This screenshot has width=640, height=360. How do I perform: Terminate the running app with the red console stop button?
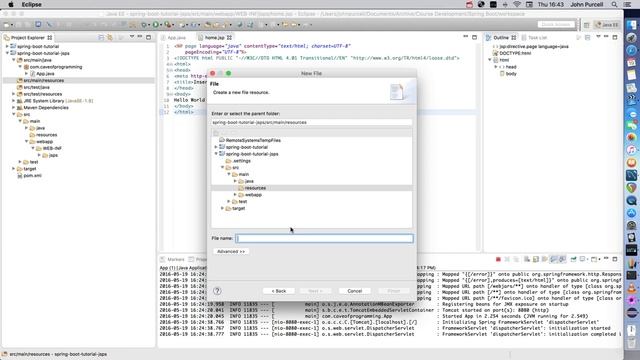coord(498,259)
